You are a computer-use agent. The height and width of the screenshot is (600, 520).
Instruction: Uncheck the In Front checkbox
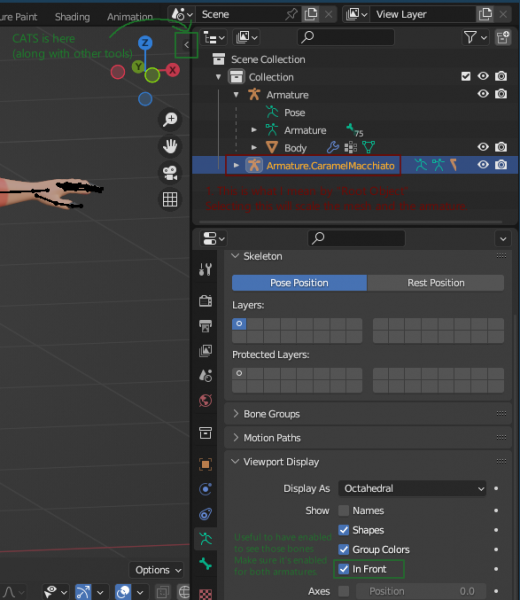(344, 569)
